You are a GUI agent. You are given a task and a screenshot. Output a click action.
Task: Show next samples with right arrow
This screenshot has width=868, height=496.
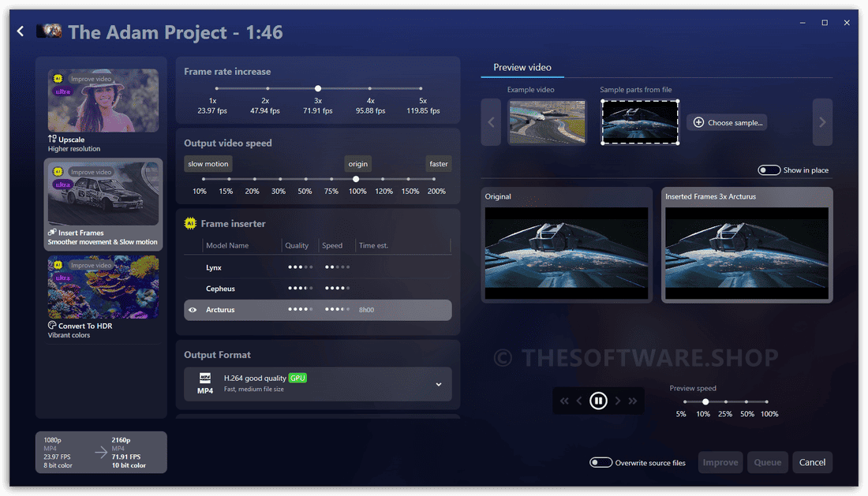pos(822,122)
